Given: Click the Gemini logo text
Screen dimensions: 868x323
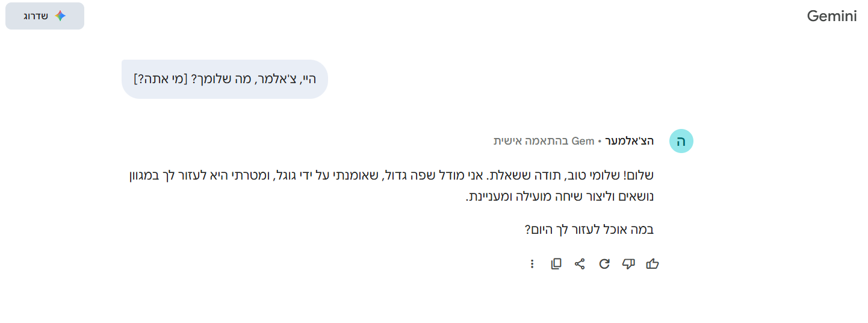Looking at the screenshot, I should pos(831,16).
